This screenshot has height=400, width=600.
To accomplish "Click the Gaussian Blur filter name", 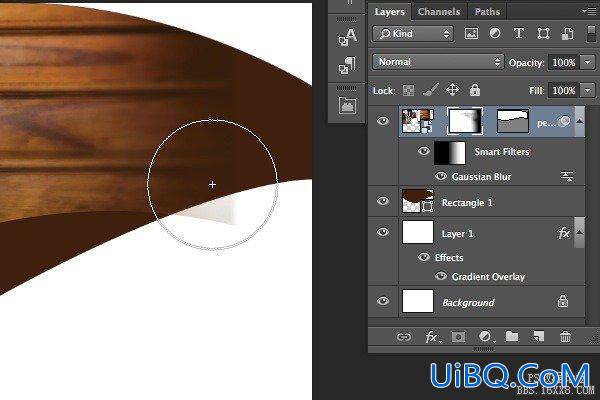I will 481,176.
